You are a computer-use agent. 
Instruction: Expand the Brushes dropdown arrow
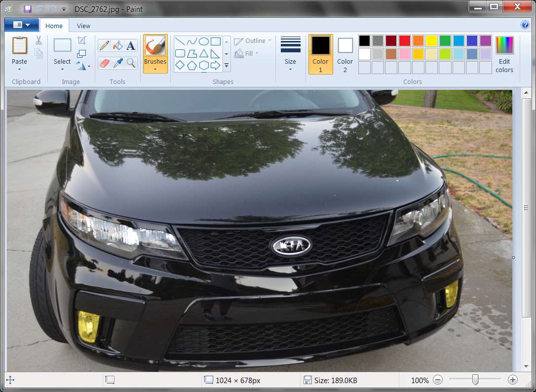155,70
